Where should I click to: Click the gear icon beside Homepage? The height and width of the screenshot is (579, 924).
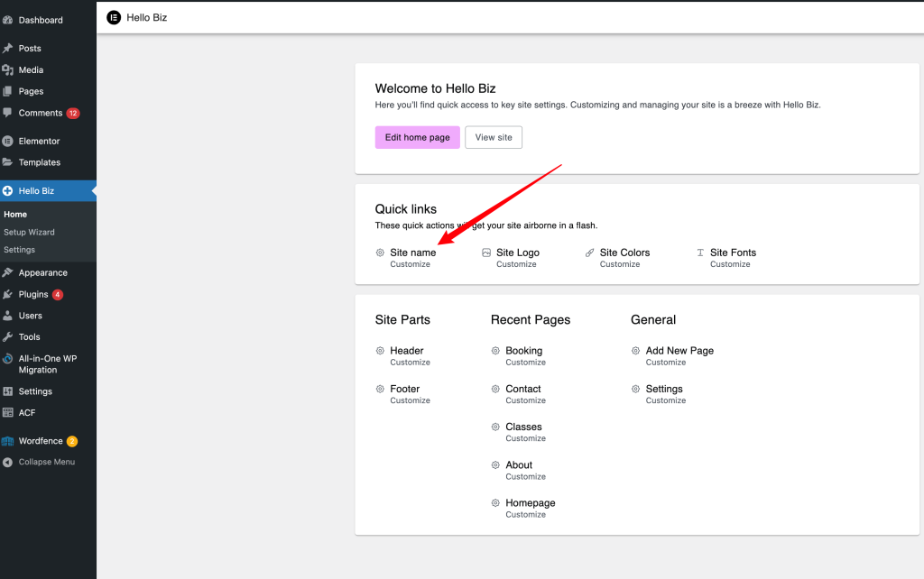495,503
